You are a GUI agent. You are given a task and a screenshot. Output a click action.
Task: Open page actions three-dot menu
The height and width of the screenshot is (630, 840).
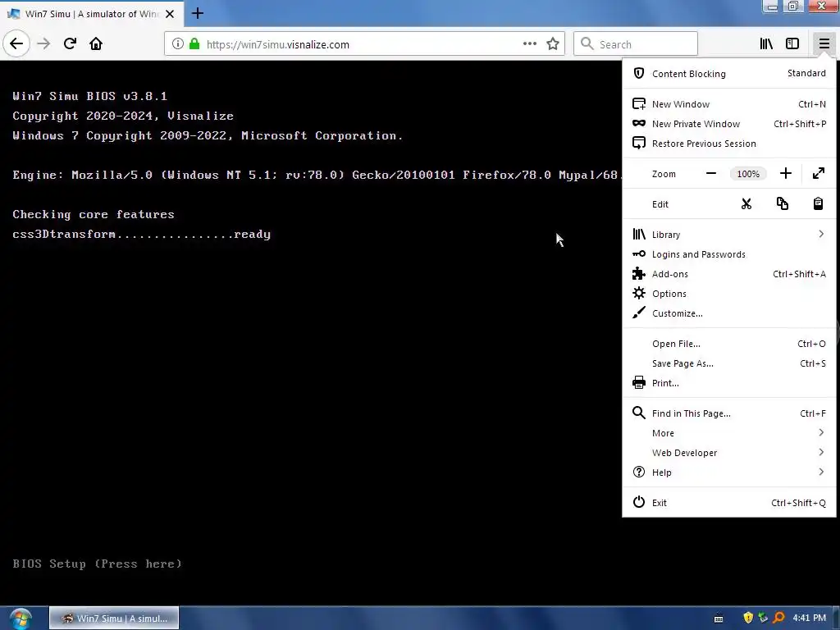tap(530, 43)
